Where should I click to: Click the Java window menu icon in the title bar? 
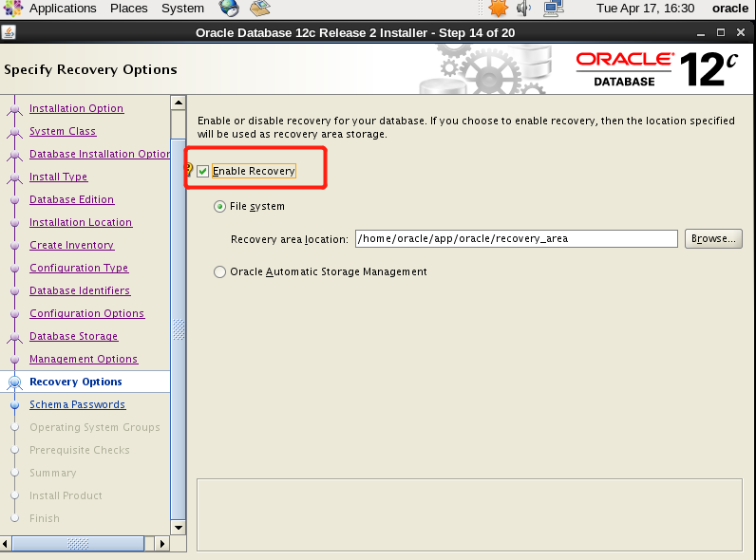click(9, 32)
